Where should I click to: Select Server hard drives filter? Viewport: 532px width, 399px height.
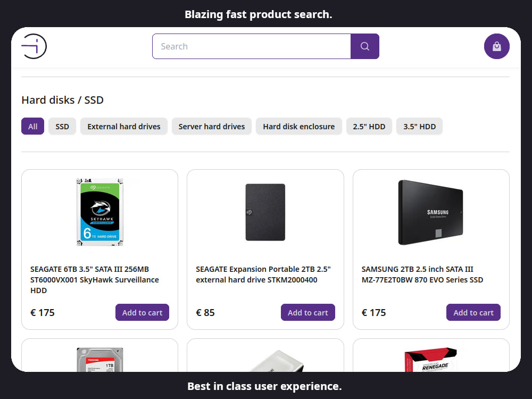click(x=212, y=126)
